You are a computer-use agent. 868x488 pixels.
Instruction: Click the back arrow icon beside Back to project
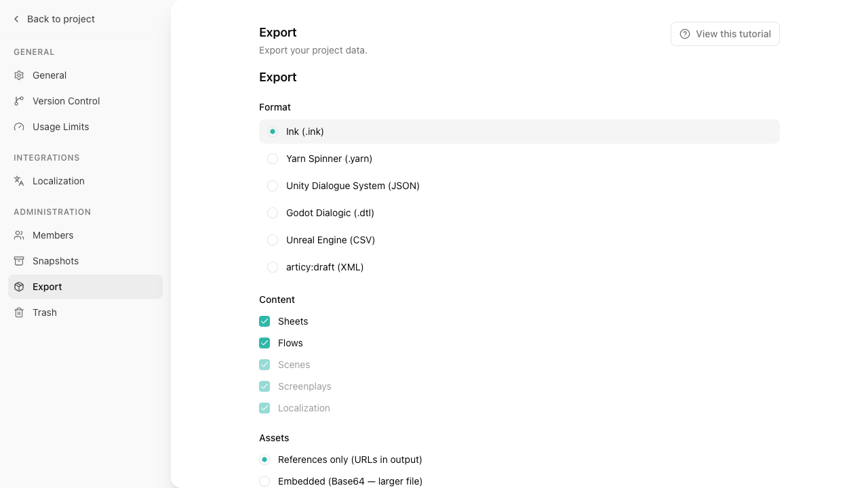pyautogui.click(x=16, y=19)
